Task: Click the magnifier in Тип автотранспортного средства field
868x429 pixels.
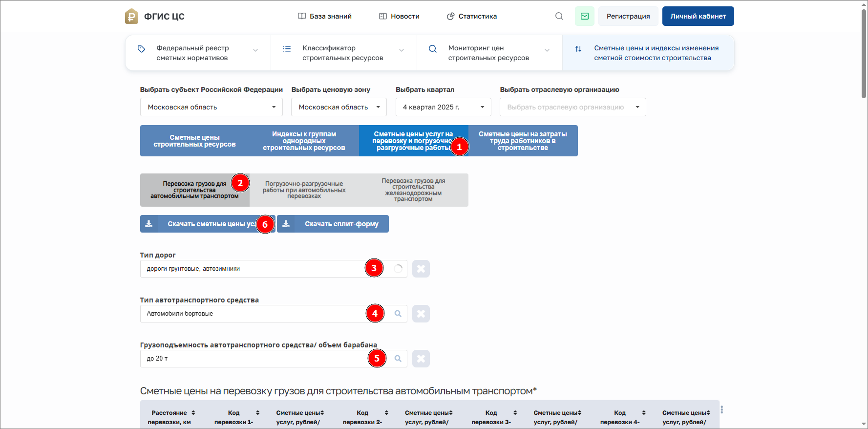Action: tap(398, 314)
